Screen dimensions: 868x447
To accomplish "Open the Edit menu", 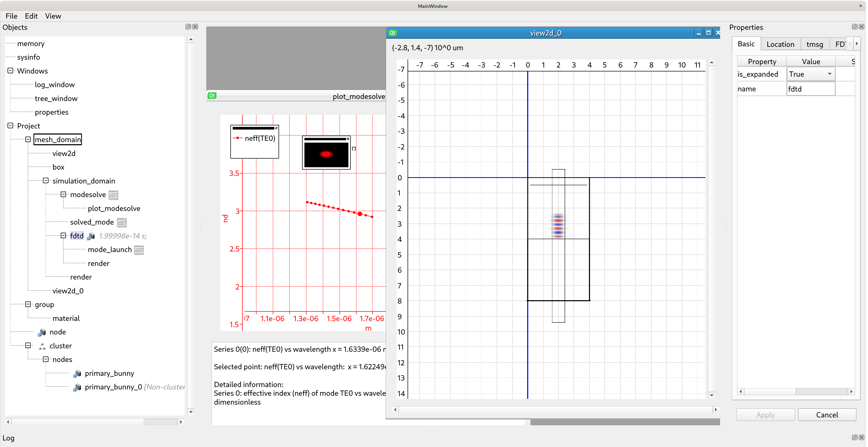I will tap(31, 16).
